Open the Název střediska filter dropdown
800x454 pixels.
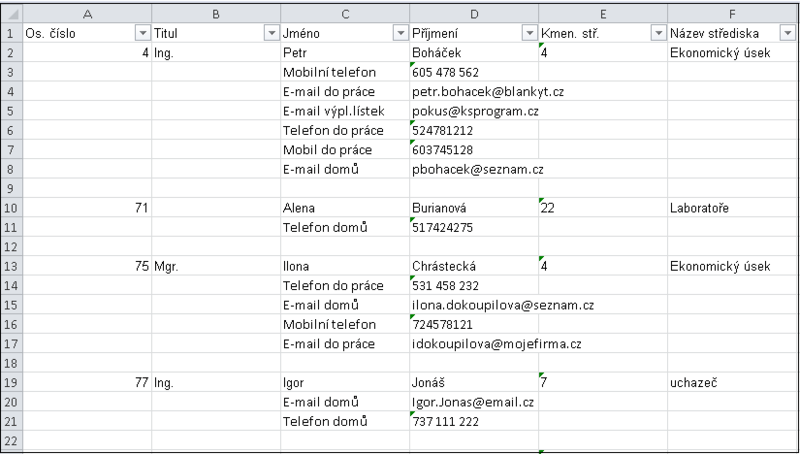pyautogui.click(x=787, y=33)
